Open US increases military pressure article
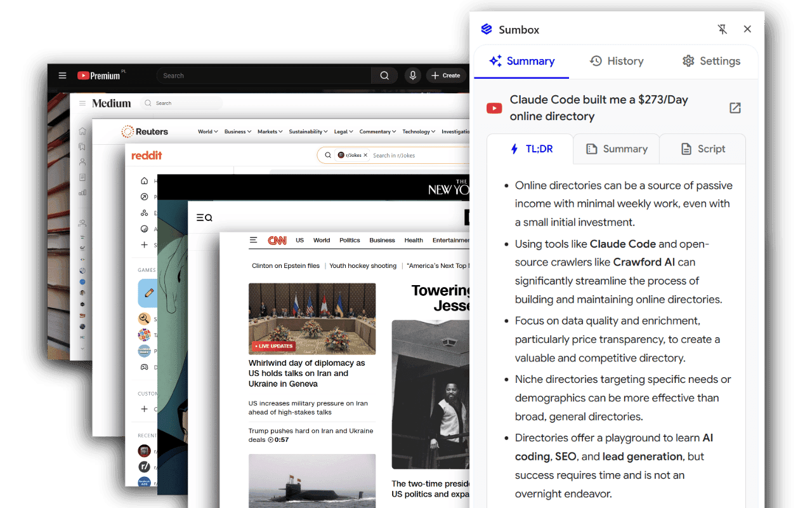This screenshot has width=812, height=508. tap(308, 408)
